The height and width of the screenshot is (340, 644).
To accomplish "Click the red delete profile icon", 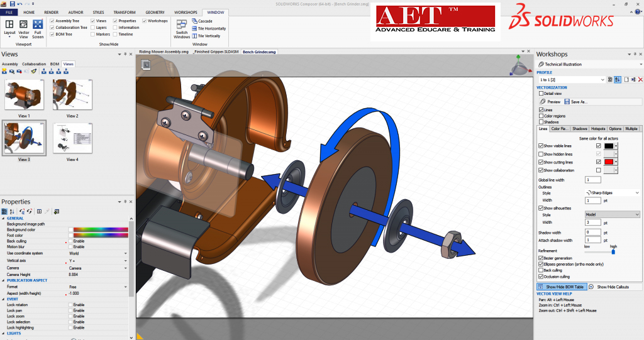I will pos(640,80).
